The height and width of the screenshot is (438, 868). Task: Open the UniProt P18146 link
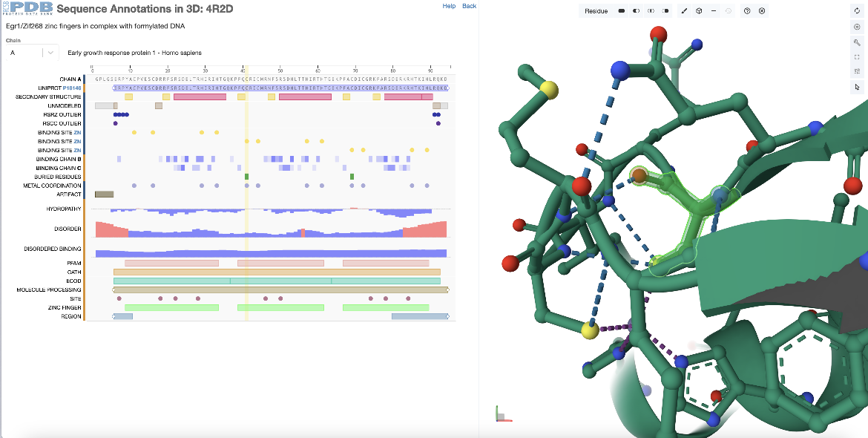[70, 88]
